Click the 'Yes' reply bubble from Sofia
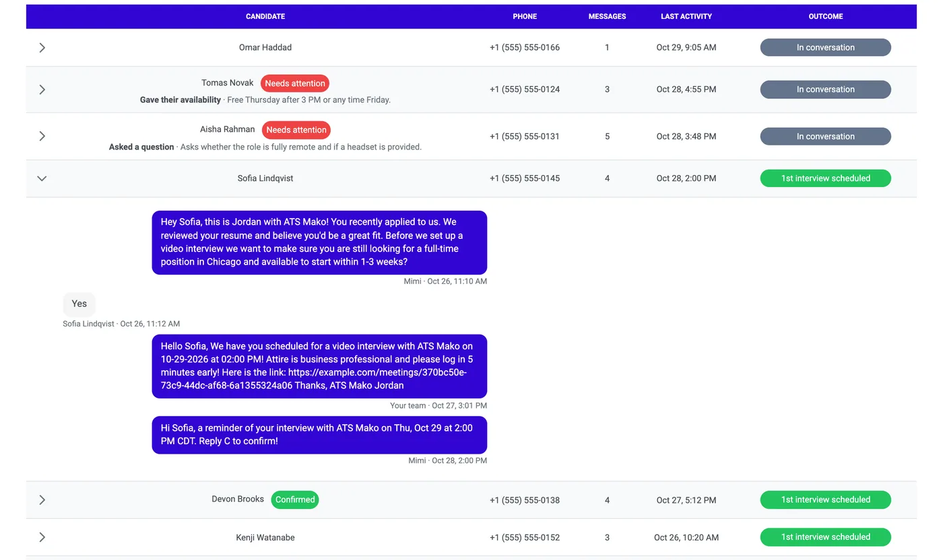 pyautogui.click(x=79, y=304)
